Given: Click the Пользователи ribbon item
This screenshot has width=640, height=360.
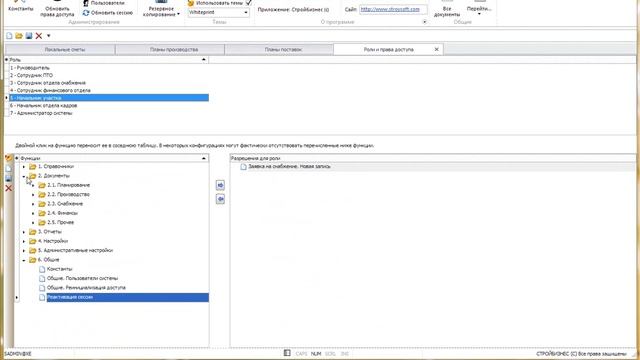Looking at the screenshot, I should (104, 3).
